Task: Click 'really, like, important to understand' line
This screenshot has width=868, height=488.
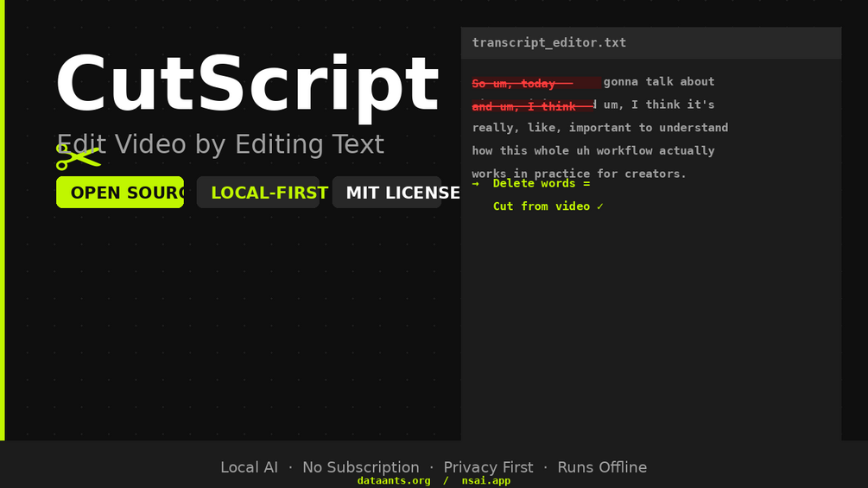Action: pyautogui.click(x=600, y=128)
